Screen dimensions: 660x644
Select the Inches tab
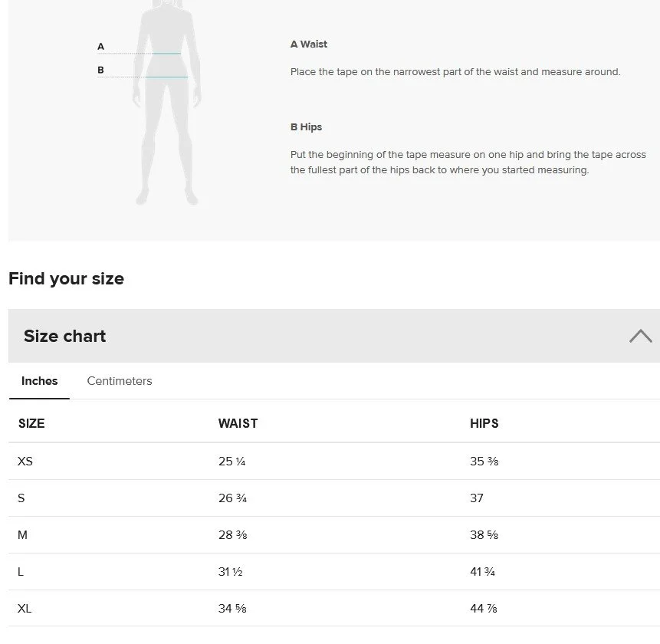pyautogui.click(x=40, y=381)
